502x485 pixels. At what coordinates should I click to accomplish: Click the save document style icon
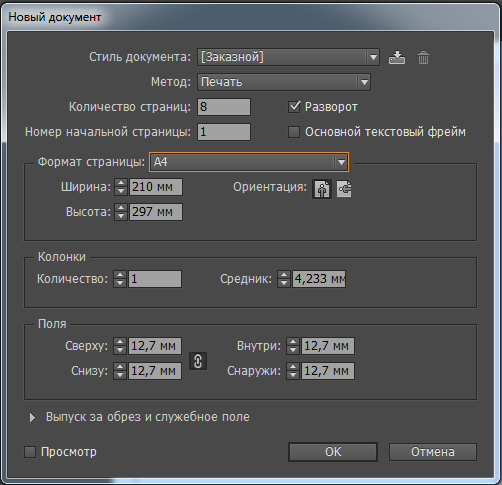point(397,57)
